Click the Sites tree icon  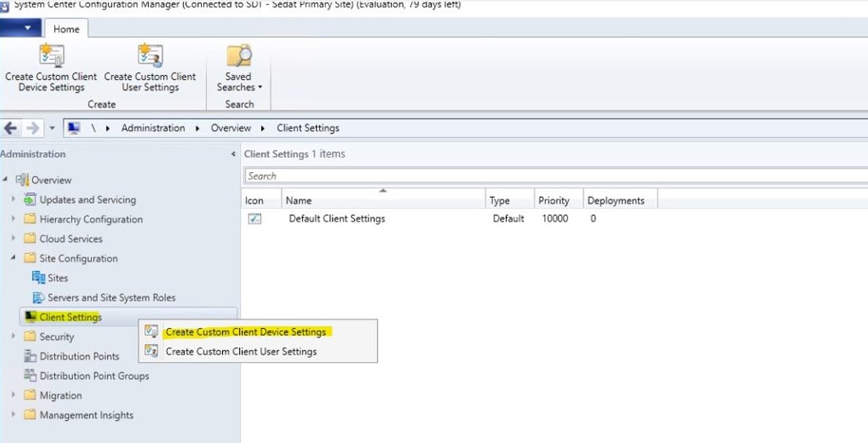(x=38, y=278)
